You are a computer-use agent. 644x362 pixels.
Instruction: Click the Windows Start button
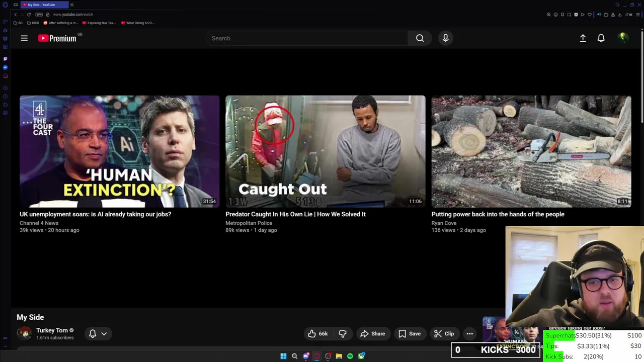(283, 356)
